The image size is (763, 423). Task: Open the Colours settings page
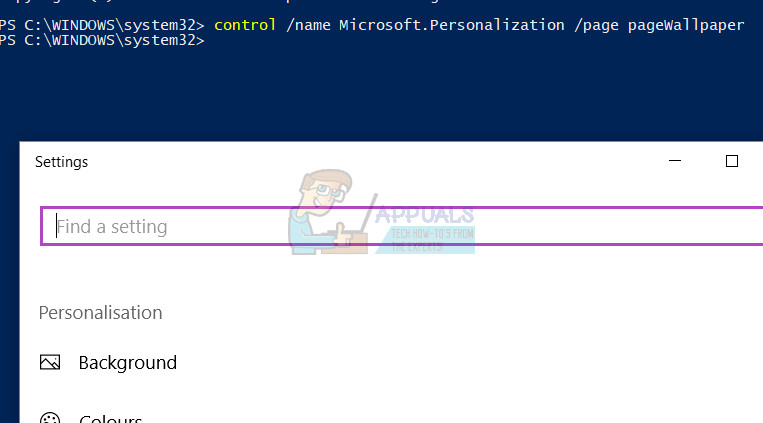pyautogui.click(x=110, y=419)
